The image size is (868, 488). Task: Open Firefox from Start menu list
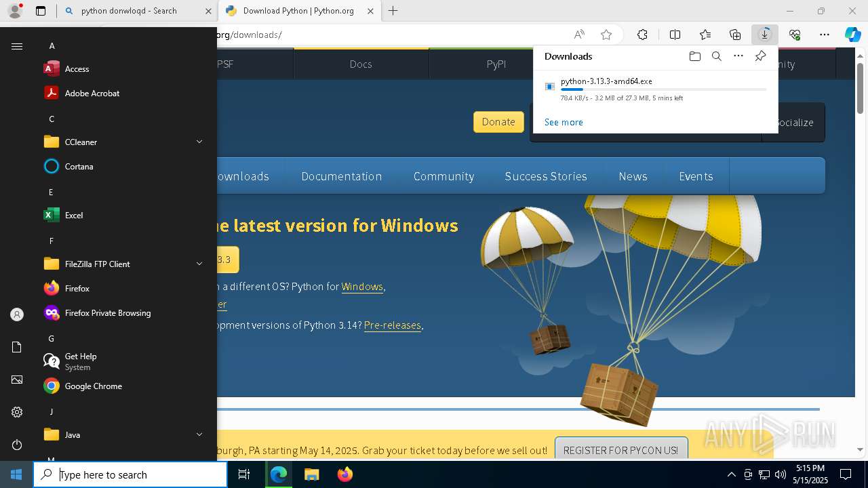[x=122, y=289]
